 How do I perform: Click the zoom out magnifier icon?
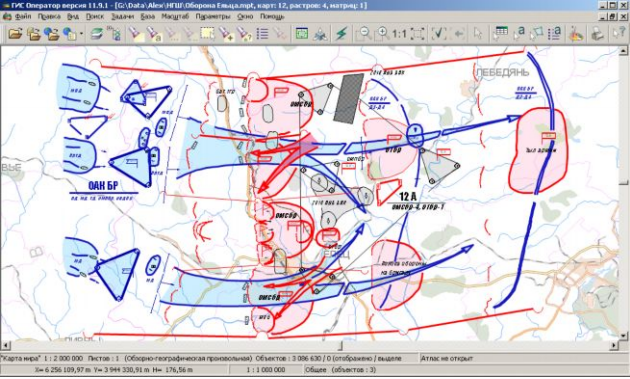click(364, 34)
